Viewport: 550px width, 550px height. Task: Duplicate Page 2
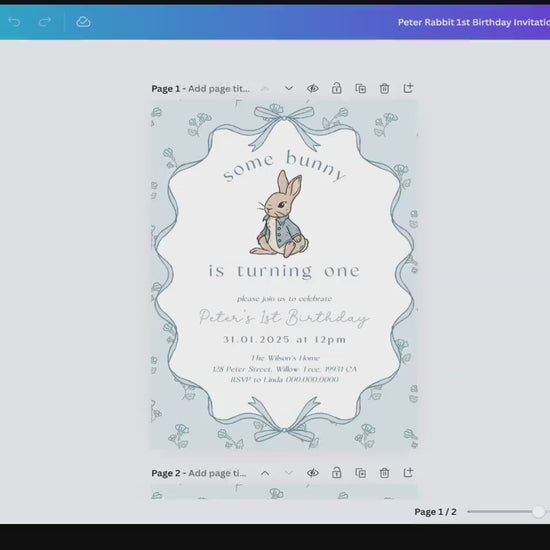point(361,473)
